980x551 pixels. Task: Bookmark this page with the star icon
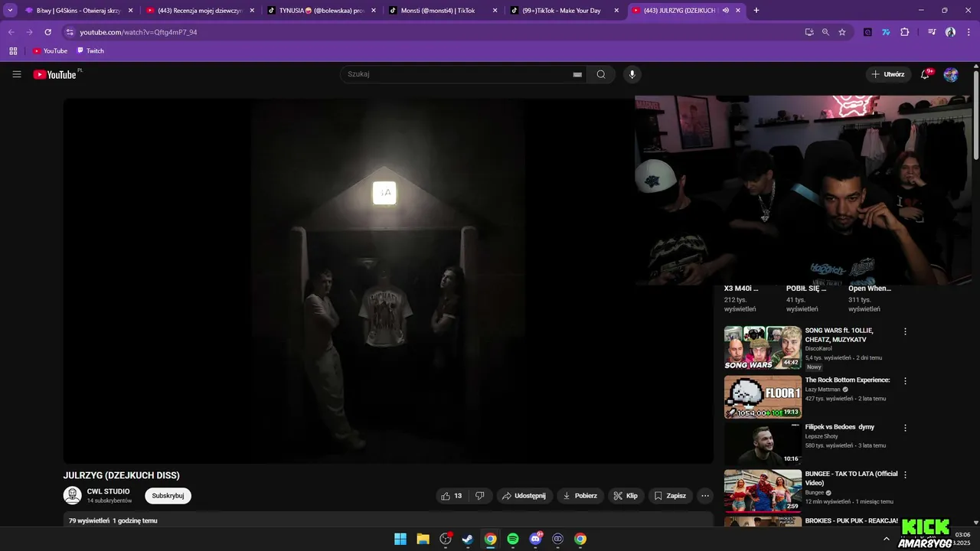pos(842,32)
